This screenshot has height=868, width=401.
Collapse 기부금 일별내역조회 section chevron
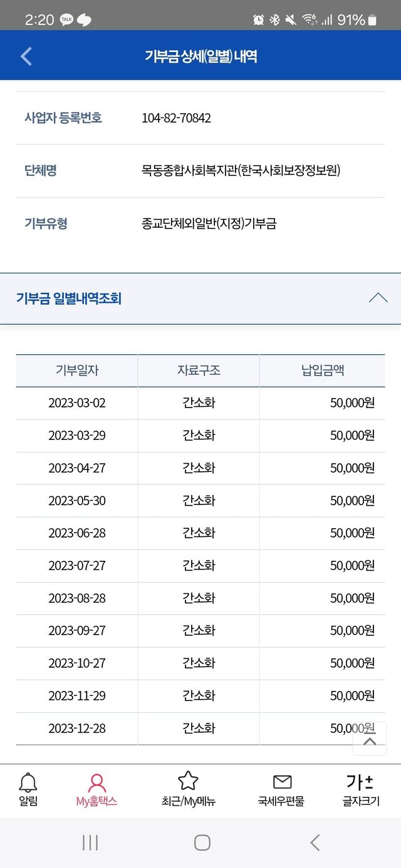(378, 298)
